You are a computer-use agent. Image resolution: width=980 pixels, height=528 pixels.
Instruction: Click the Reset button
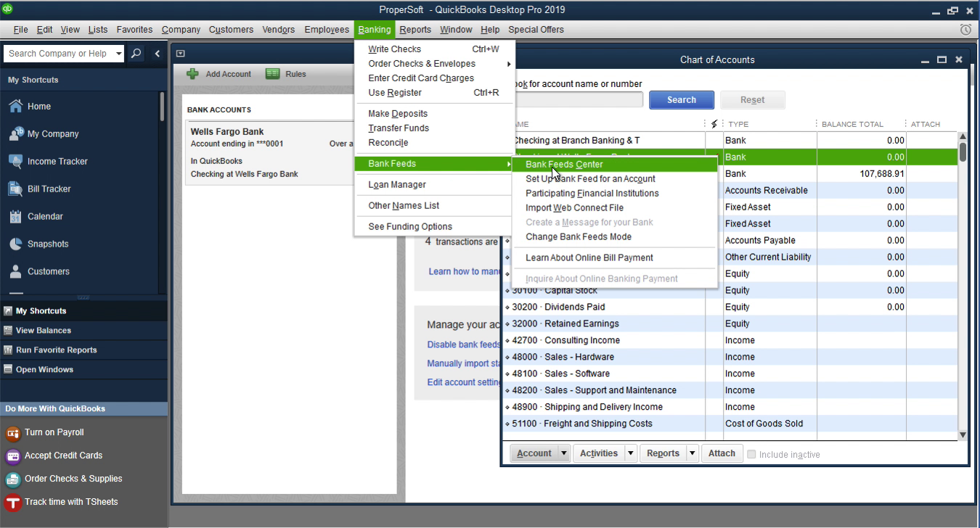pos(752,100)
